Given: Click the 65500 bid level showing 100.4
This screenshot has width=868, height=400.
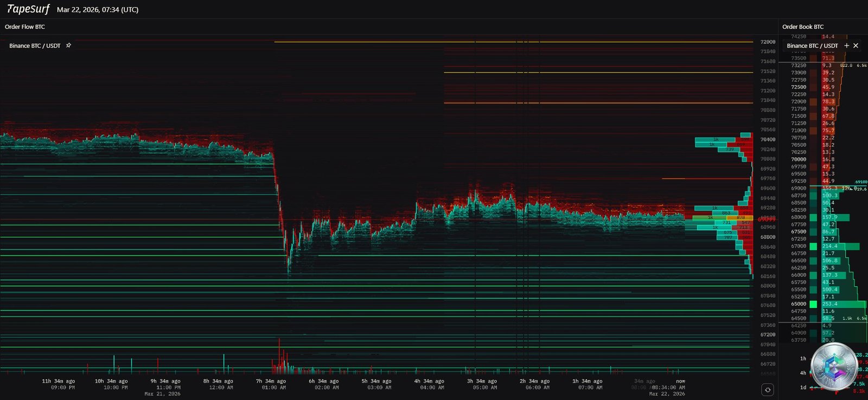Looking at the screenshot, I should click(823, 289).
